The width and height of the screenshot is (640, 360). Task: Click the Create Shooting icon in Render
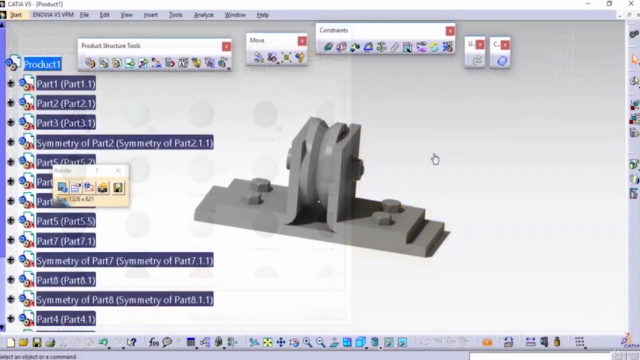(62, 187)
